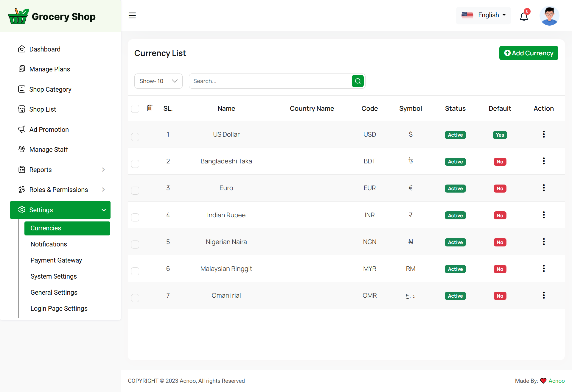Tick the checkbox for Bangladeshi Taka row

[x=135, y=164]
